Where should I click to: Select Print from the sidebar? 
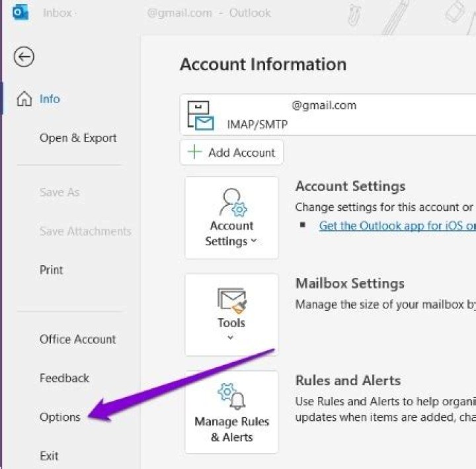[52, 270]
